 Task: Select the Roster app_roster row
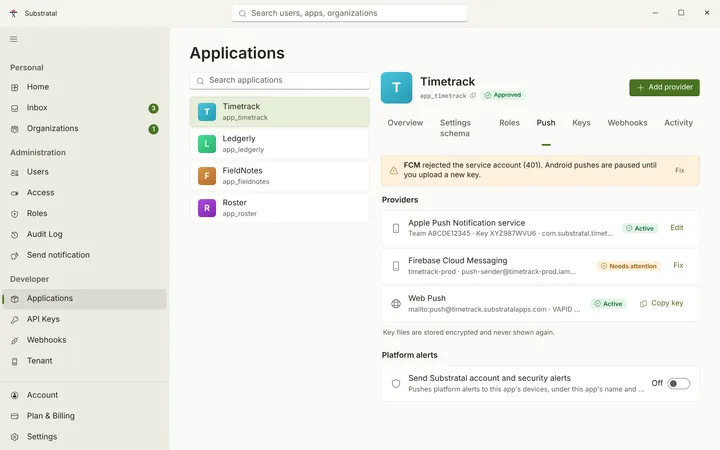(279, 208)
